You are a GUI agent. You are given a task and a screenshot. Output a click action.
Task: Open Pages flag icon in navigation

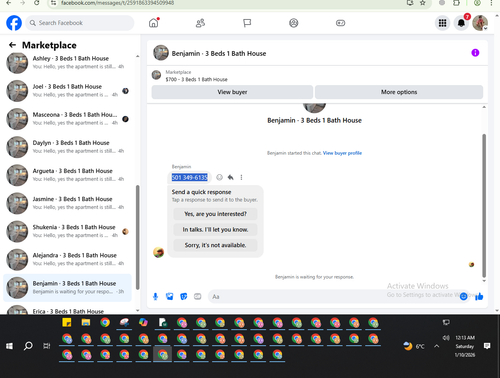tap(247, 23)
